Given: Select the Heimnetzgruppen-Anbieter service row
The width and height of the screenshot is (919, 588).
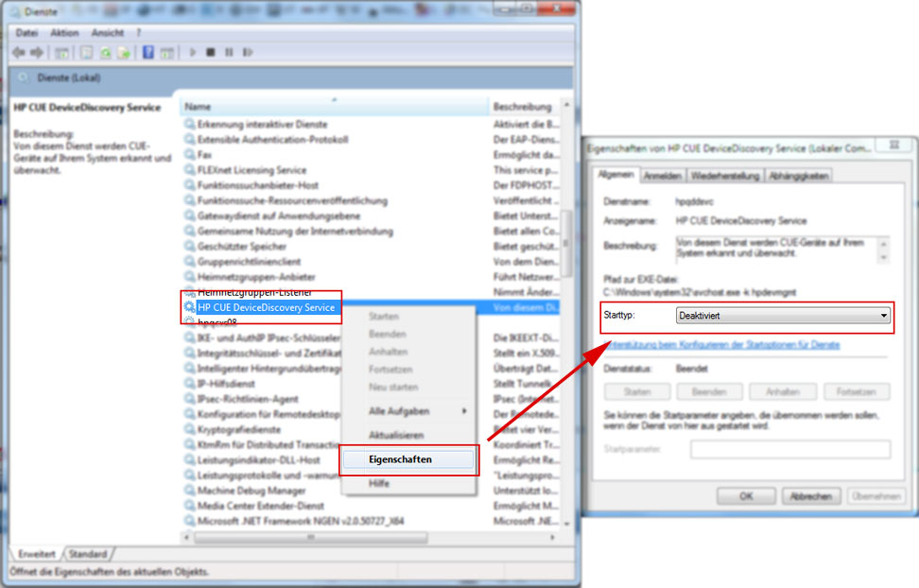Looking at the screenshot, I should tap(370, 276).
